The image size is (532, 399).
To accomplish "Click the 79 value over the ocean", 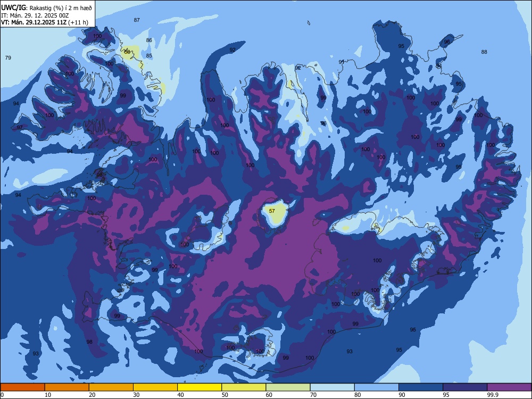I will click(x=8, y=57).
